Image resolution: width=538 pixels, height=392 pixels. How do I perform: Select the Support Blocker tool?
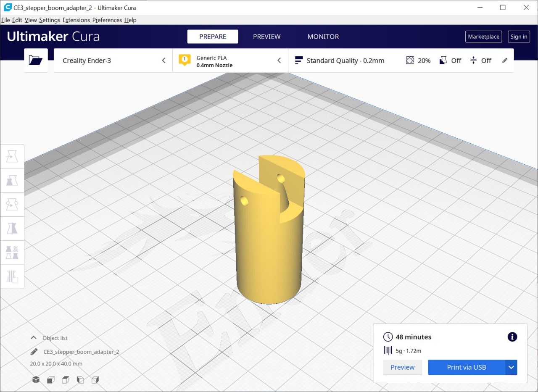[x=12, y=276]
